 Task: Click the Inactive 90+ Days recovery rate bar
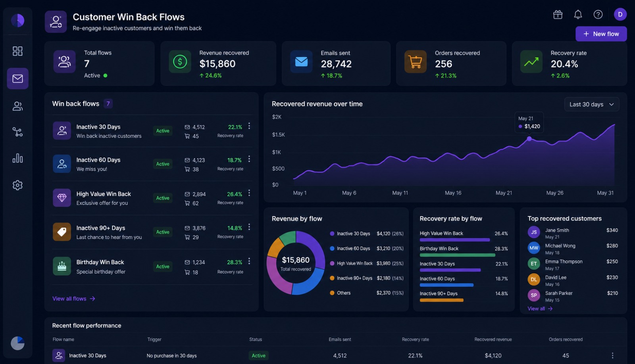441,300
